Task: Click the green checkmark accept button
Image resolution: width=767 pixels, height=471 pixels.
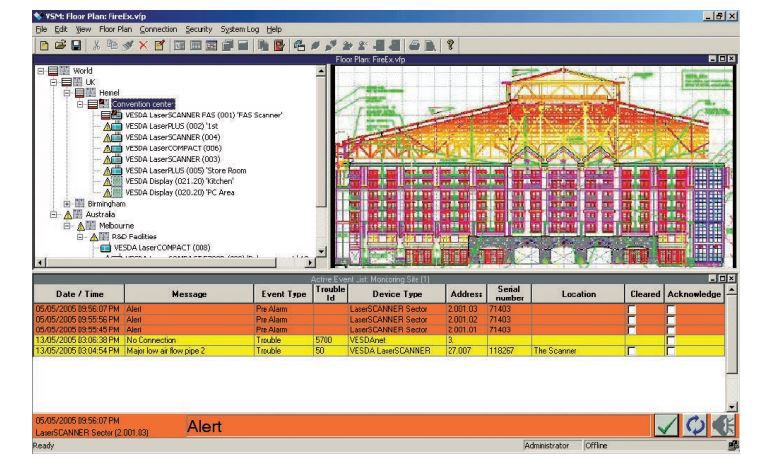Action: click(667, 426)
